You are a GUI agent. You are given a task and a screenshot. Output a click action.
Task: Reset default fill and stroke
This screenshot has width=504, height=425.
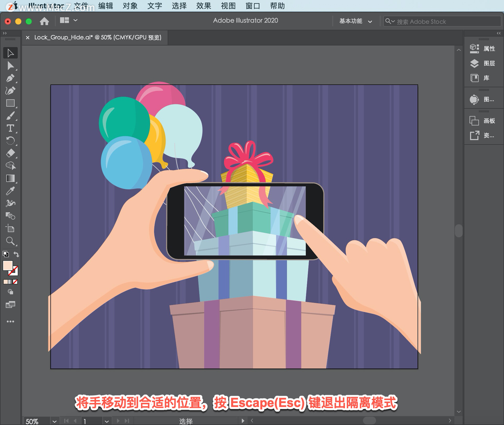(x=6, y=254)
